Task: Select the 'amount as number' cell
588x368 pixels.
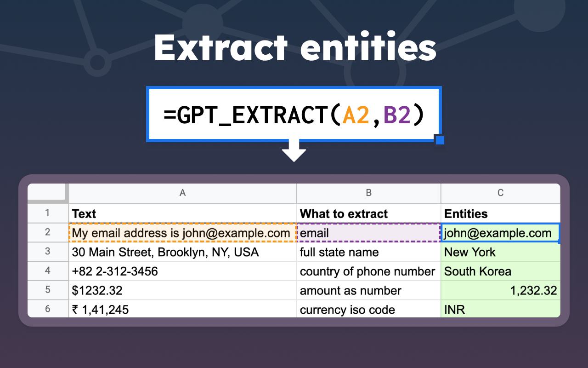Action: pos(369,290)
